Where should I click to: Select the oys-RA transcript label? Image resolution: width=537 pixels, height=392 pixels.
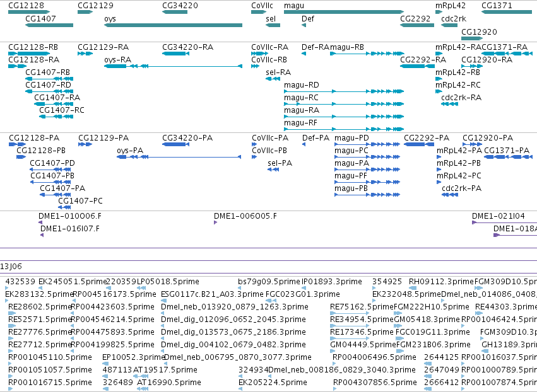118,60
